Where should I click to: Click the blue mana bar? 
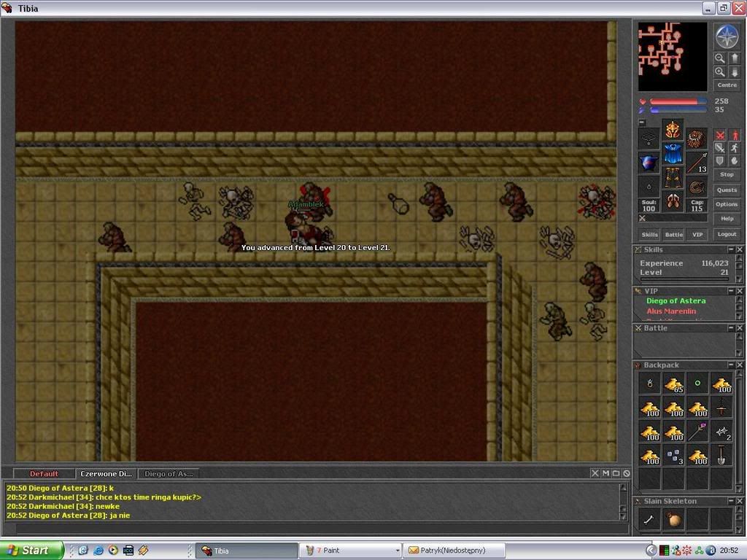click(x=678, y=110)
